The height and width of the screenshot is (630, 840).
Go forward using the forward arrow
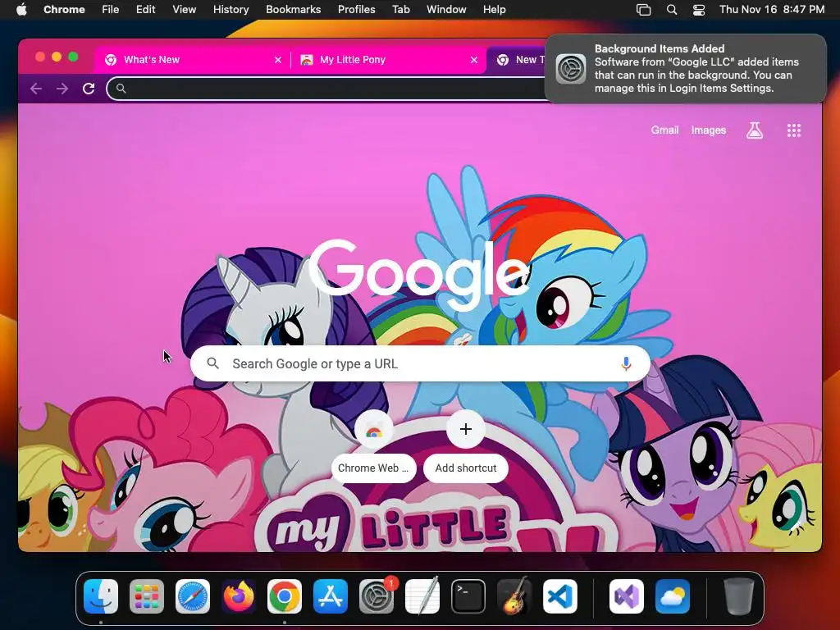tap(62, 89)
